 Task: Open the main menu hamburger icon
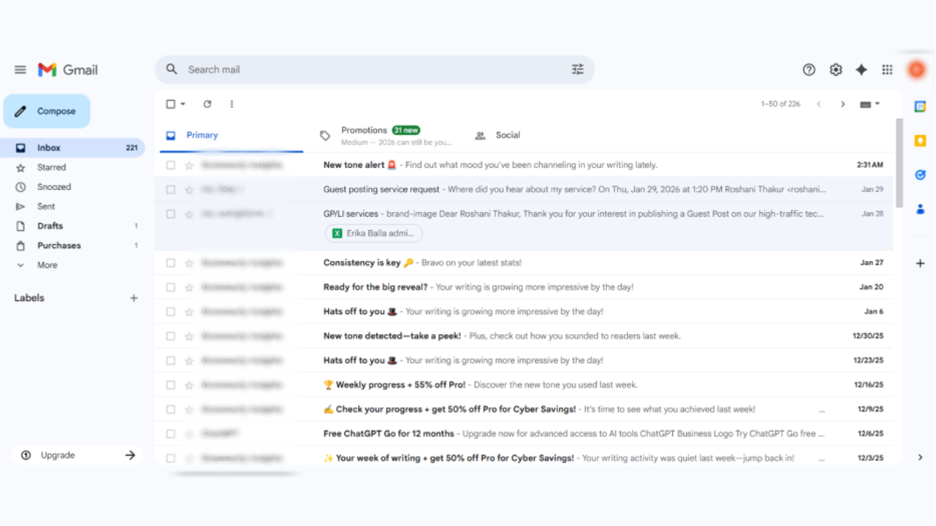coord(20,70)
